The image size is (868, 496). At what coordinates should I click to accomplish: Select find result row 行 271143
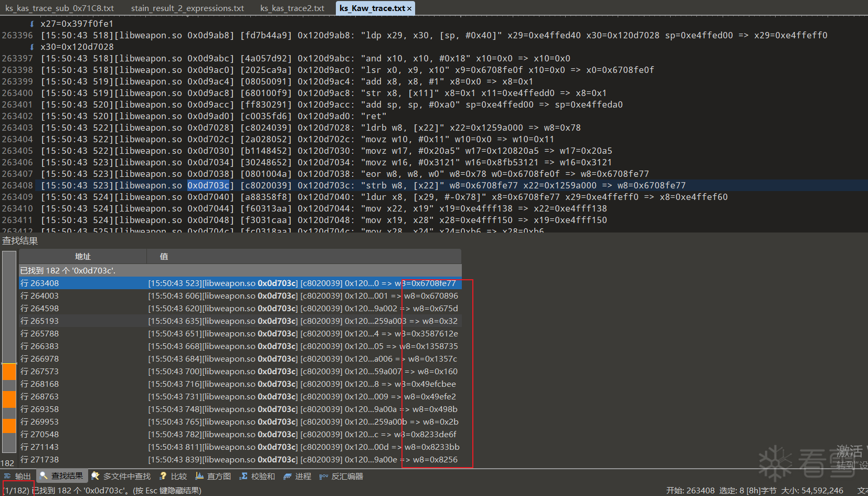point(240,447)
